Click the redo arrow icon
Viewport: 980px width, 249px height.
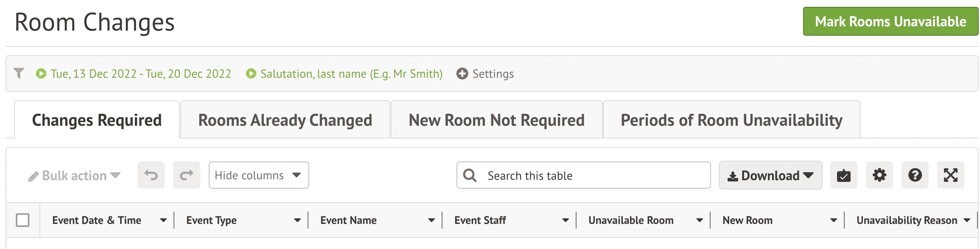pos(186,175)
